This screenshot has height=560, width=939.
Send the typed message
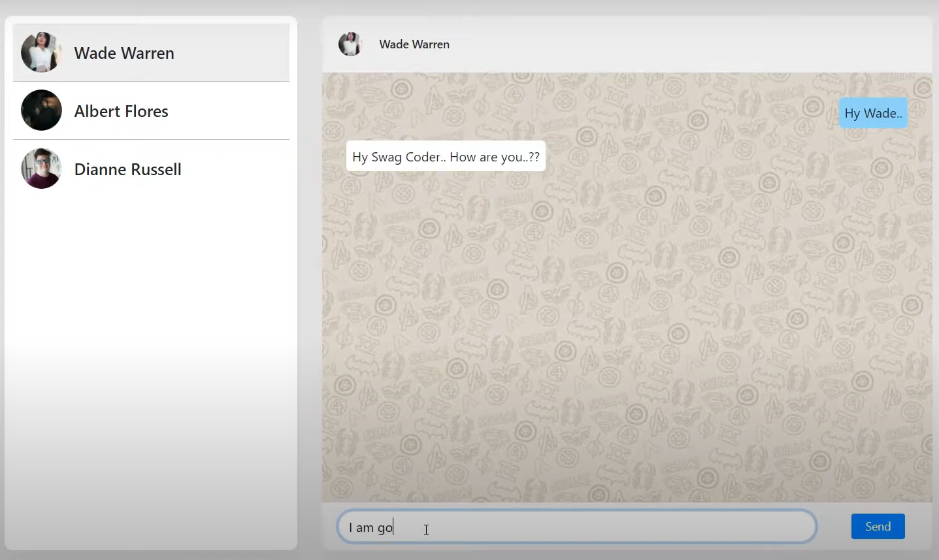(x=878, y=527)
